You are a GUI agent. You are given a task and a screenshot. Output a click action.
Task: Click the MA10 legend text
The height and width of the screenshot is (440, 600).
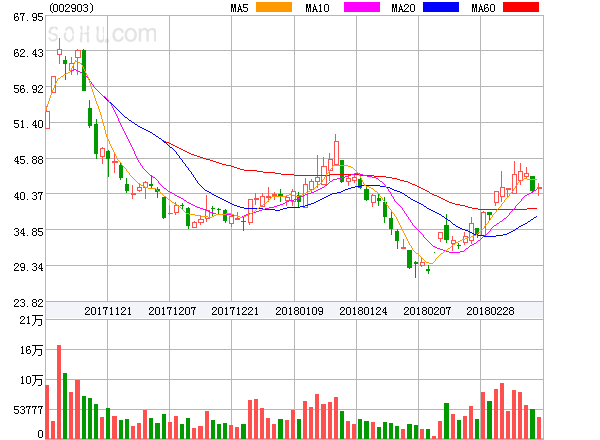pyautogui.click(x=317, y=8)
